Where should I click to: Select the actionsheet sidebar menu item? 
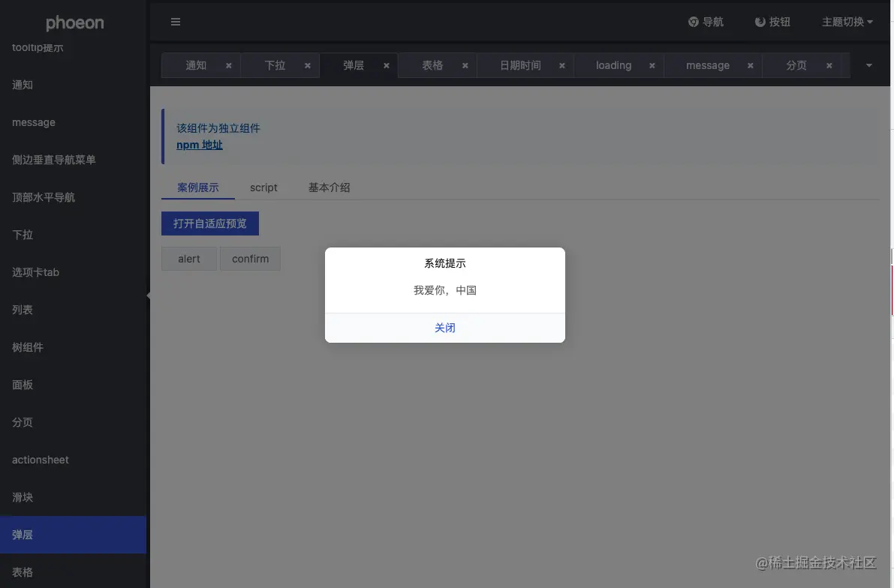(x=40, y=459)
